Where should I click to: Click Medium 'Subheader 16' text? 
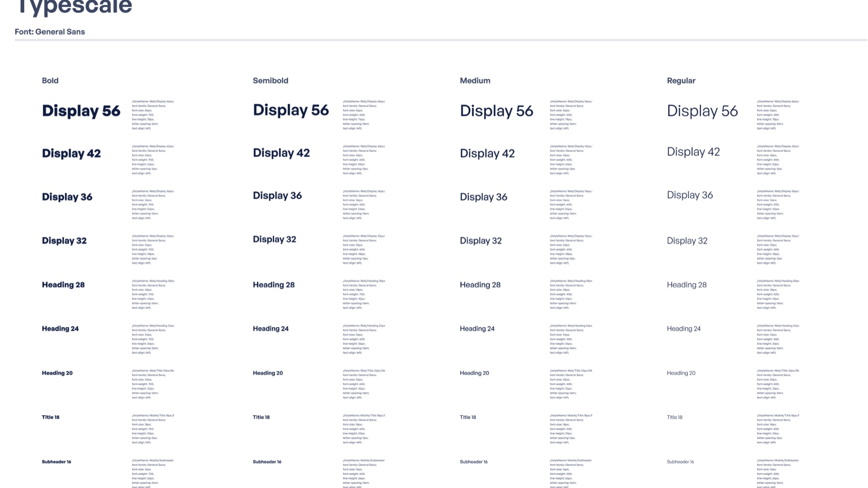click(x=473, y=462)
